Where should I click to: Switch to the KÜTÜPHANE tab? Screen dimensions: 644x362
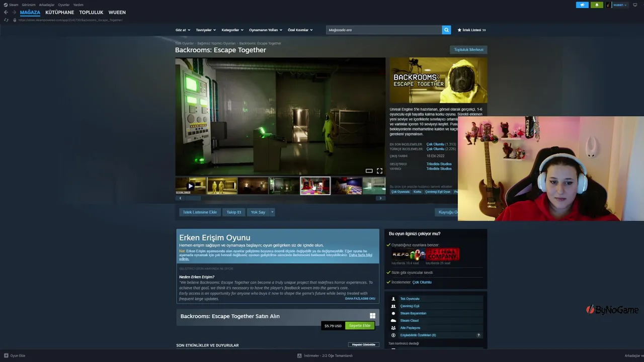[59, 12]
